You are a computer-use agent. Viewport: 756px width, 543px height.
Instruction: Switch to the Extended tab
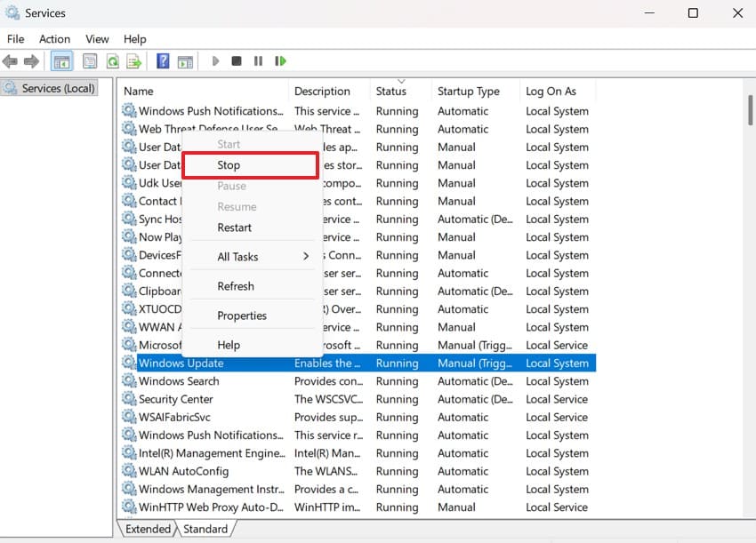[x=148, y=529]
